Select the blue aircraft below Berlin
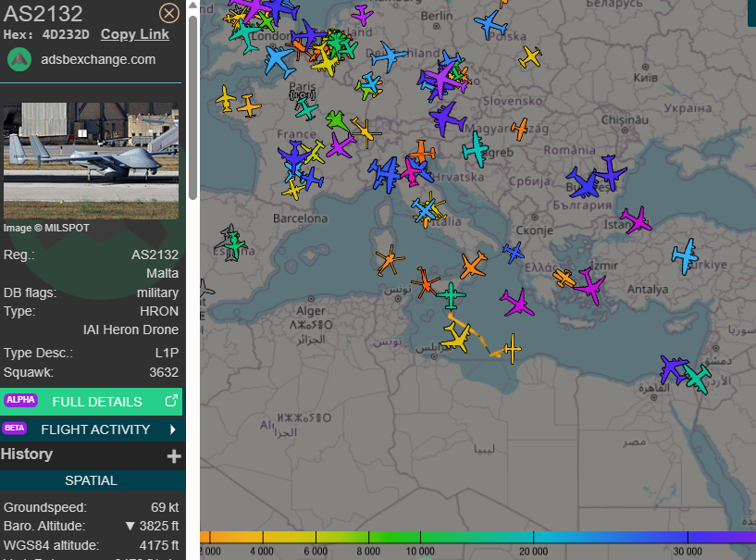This screenshot has width=756, height=560. coord(490,24)
